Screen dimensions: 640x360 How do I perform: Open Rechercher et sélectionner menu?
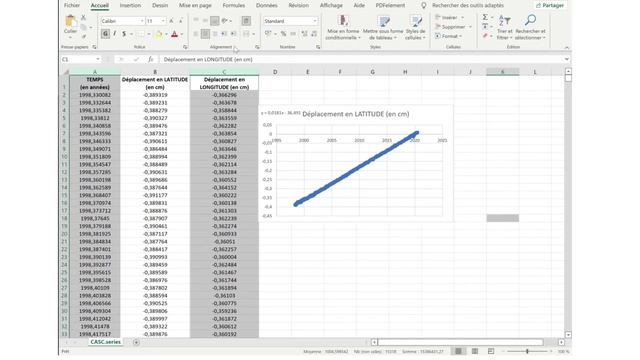[x=530, y=27]
